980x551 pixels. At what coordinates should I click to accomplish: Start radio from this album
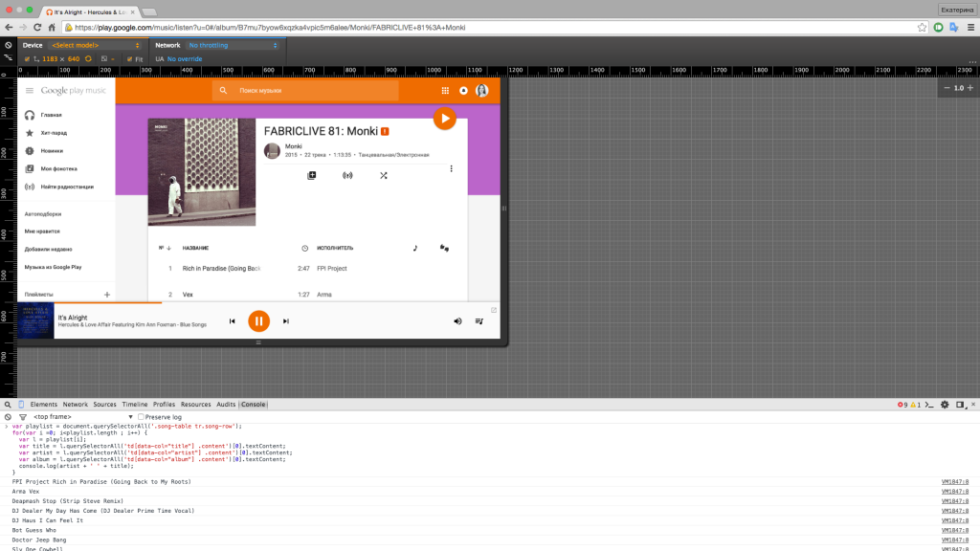tap(346, 175)
